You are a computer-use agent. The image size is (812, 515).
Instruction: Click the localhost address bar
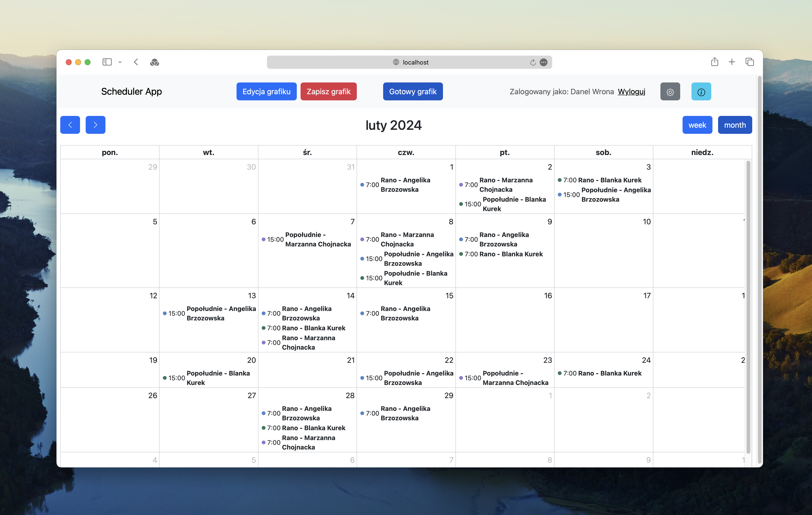409,62
